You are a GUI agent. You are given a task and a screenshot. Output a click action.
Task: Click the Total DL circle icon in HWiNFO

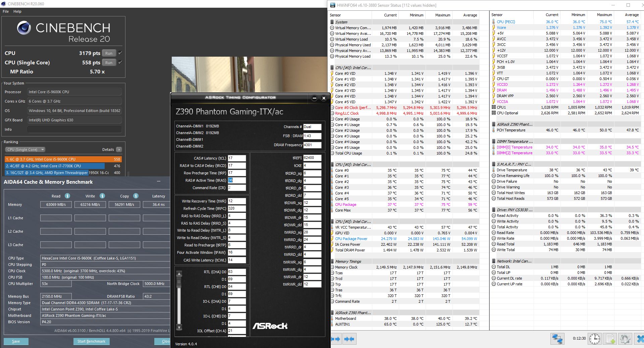click(x=494, y=267)
